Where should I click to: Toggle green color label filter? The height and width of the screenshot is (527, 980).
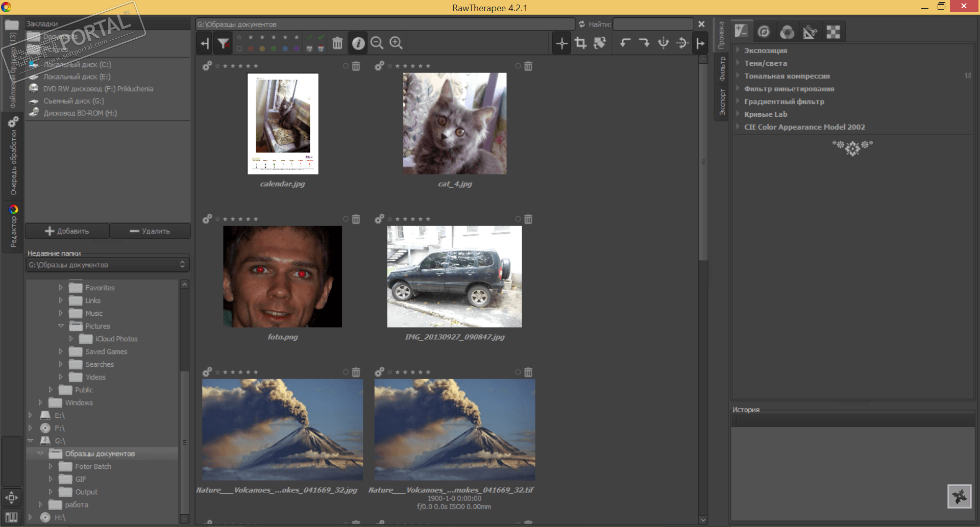tap(274, 49)
